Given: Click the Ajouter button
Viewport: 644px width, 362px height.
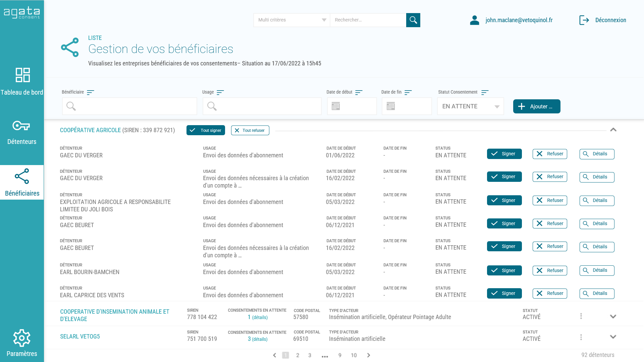Looking at the screenshot, I should (x=536, y=106).
